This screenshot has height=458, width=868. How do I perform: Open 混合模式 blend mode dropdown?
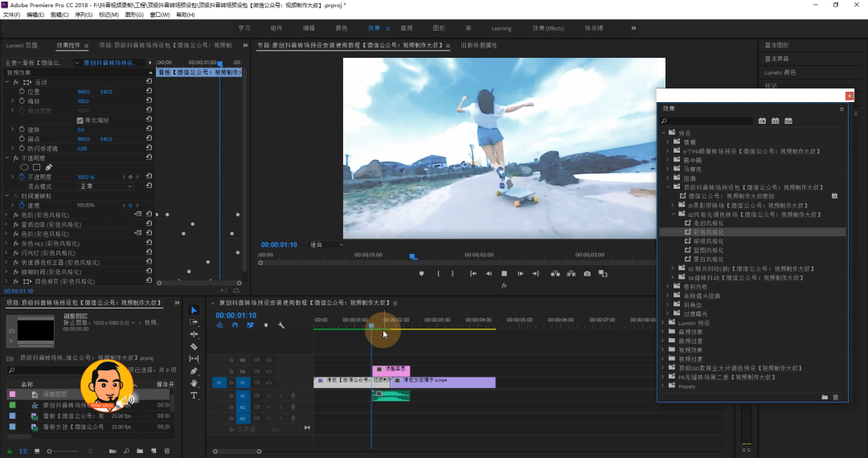tap(106, 186)
